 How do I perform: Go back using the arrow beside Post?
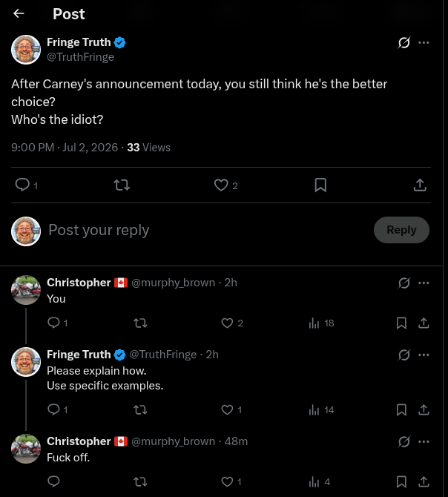[19, 13]
